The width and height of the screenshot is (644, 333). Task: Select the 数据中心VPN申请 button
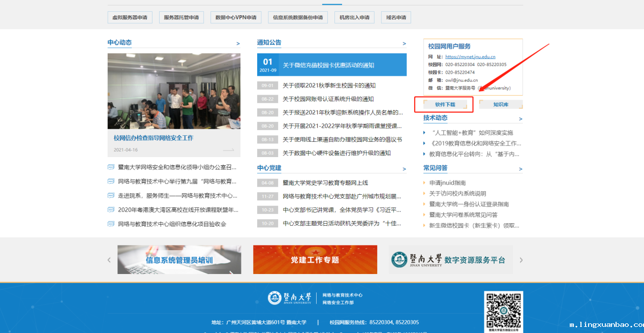coord(236,17)
